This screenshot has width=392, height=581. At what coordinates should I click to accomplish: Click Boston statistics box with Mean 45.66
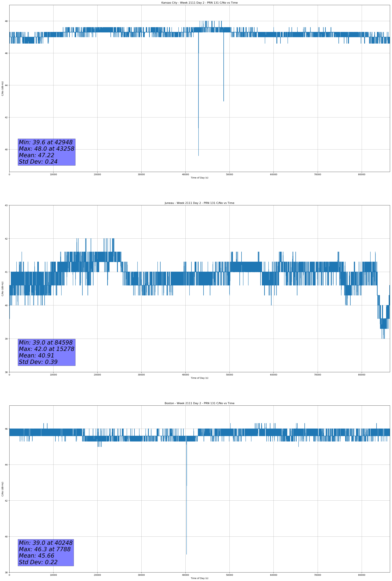tap(46, 553)
